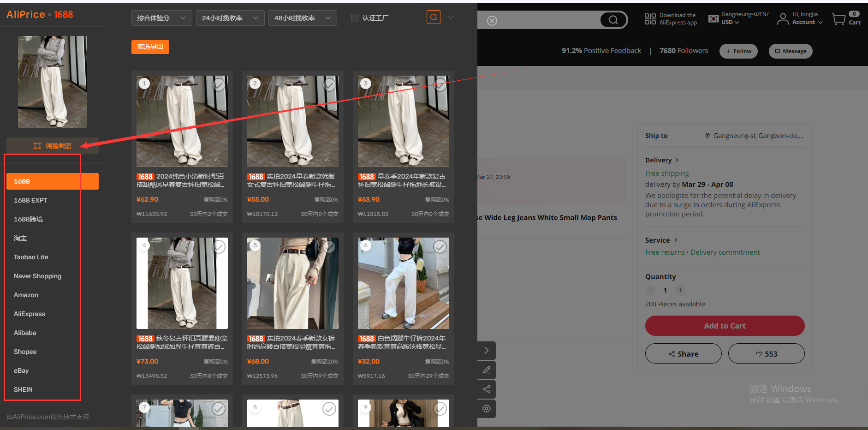The image size is (868, 430).
Task: Change Ship to location Gangneung-si
Action: (x=755, y=136)
